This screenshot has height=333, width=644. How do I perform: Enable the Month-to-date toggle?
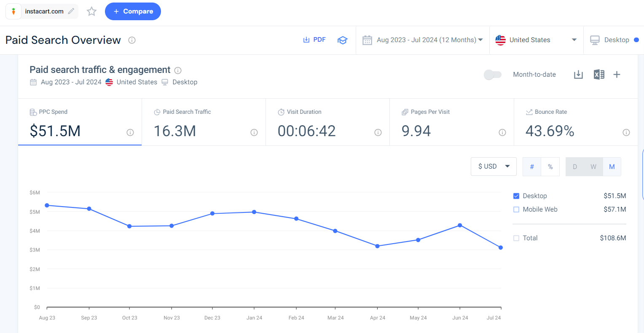492,75
